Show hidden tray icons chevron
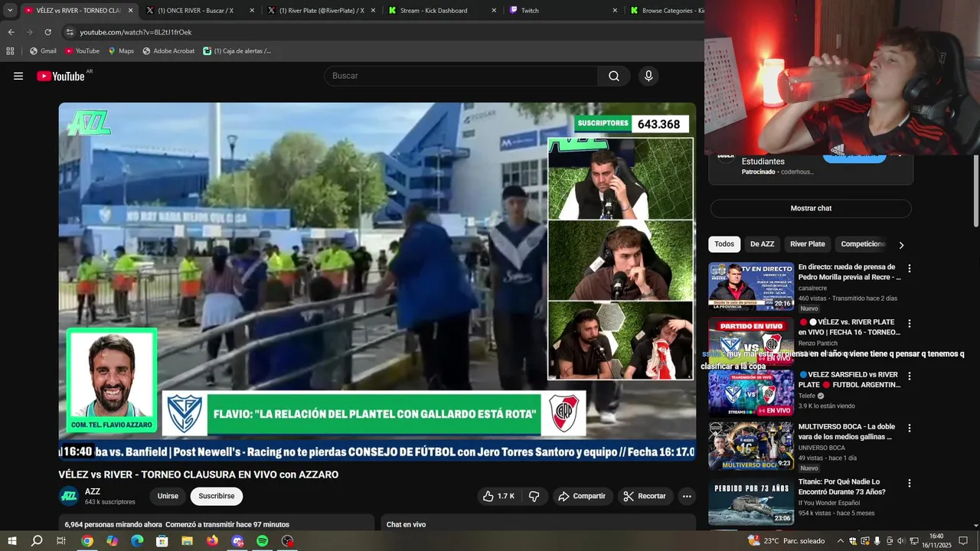The height and width of the screenshot is (551, 980). (840, 541)
